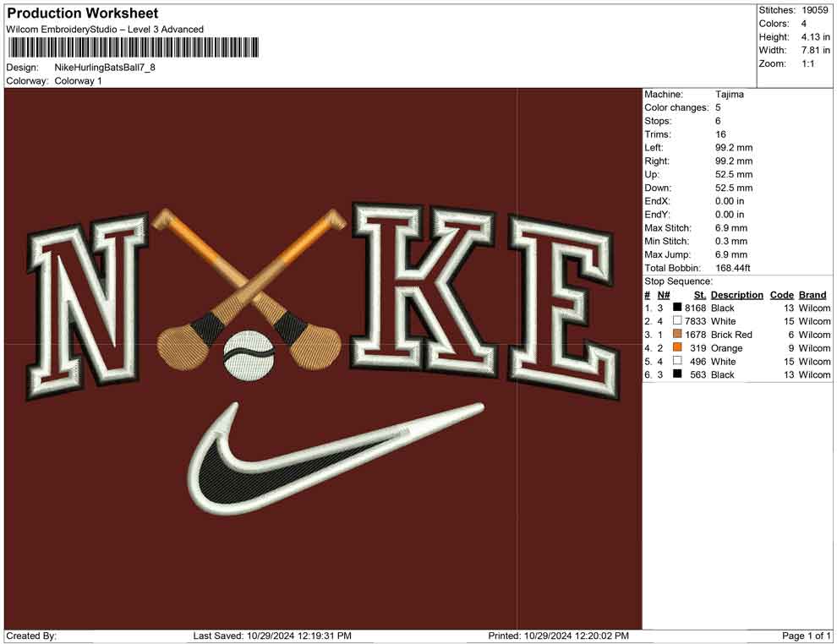Click the 1678 stitch count
This screenshot has height=644, width=837.
tap(695, 335)
